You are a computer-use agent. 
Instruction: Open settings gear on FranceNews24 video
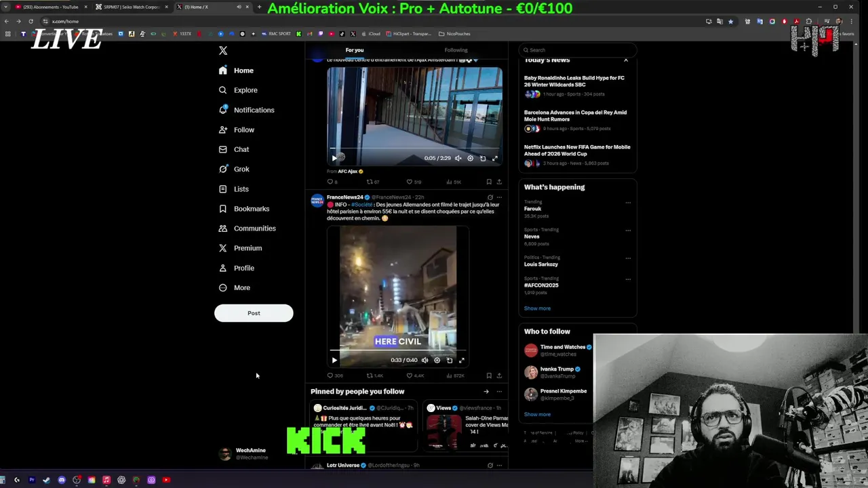point(437,360)
